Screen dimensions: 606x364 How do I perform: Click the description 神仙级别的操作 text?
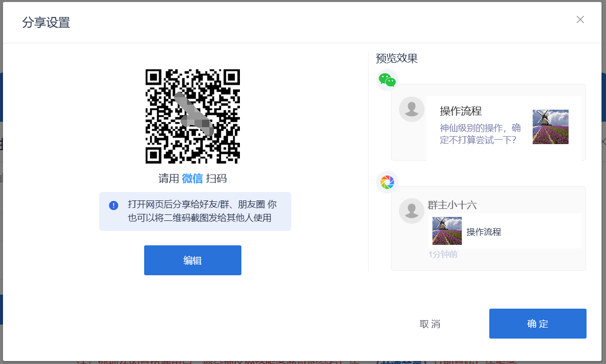click(480, 134)
